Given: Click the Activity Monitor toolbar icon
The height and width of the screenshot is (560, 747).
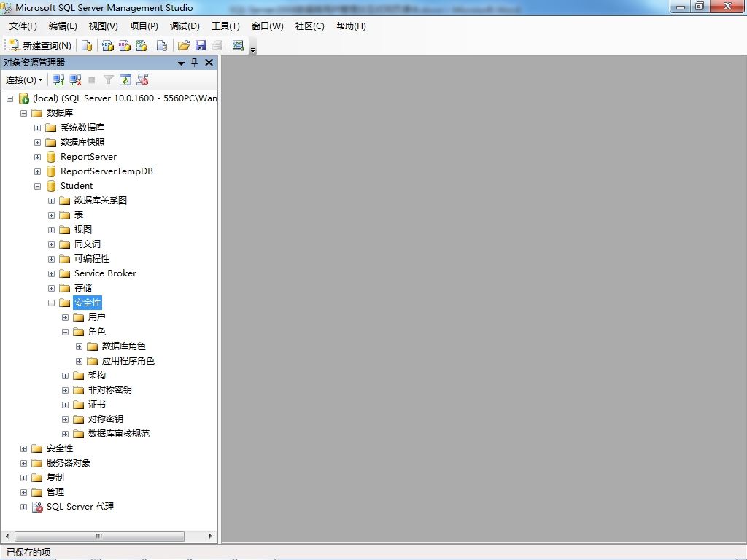Looking at the screenshot, I should [x=239, y=45].
